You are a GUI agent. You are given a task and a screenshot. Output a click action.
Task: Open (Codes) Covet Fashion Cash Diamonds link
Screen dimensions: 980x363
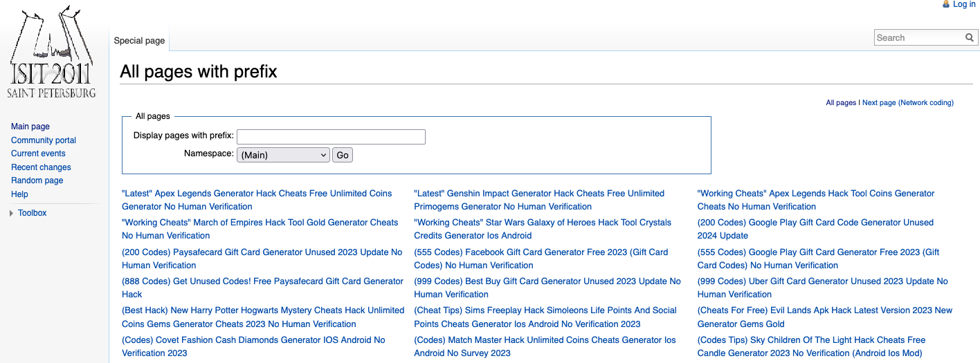[253, 346]
